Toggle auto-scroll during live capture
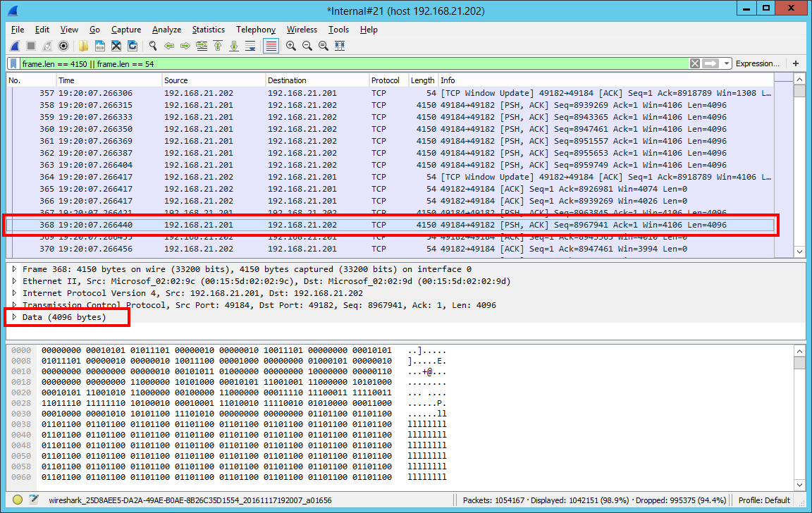Viewport: 812px width, 513px height. tap(251, 46)
